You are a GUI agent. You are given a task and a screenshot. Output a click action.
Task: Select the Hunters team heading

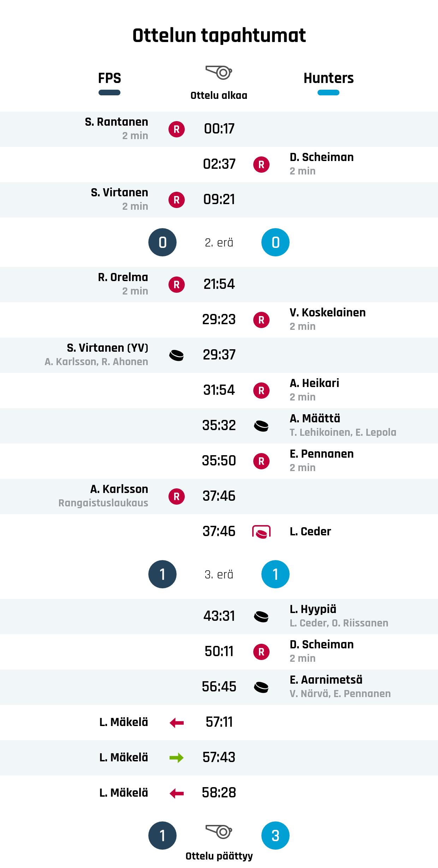[x=328, y=78]
